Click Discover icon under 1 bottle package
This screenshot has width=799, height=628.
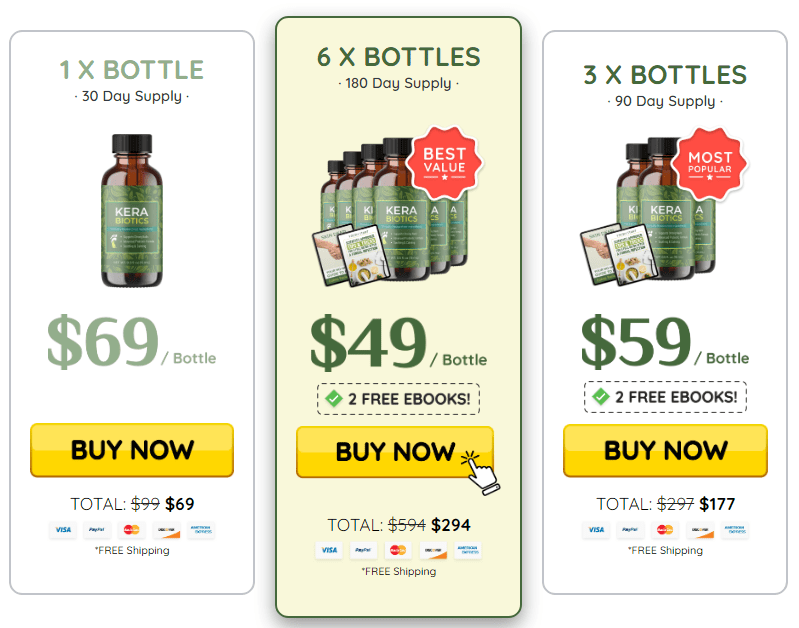tap(166, 530)
